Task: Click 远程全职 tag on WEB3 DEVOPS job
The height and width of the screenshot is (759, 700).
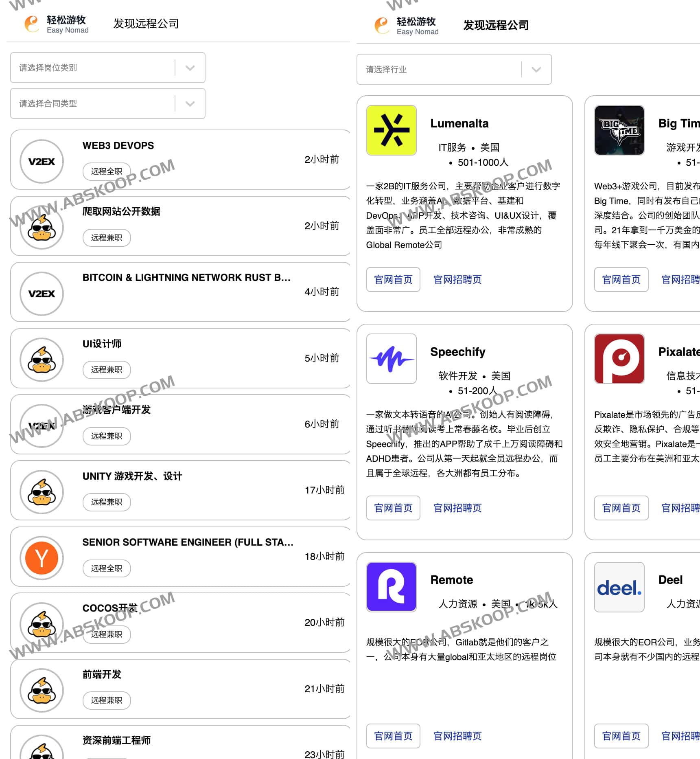Action: (x=107, y=171)
